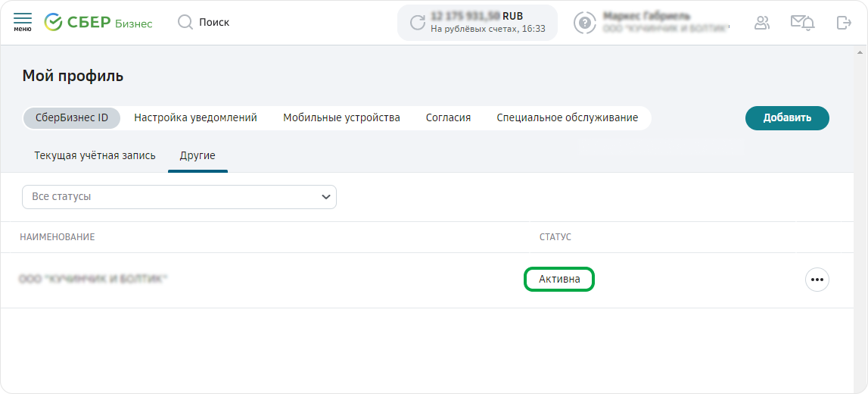Switch to Настройка уведомлений tab
The width and height of the screenshot is (868, 394).
pos(195,118)
